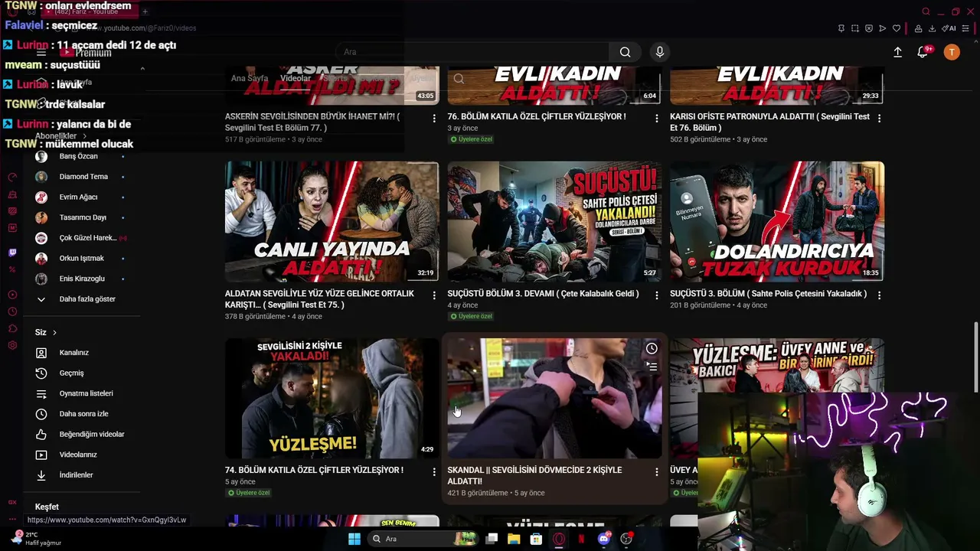Open 'Kanalınız' in sidebar

pos(82,353)
